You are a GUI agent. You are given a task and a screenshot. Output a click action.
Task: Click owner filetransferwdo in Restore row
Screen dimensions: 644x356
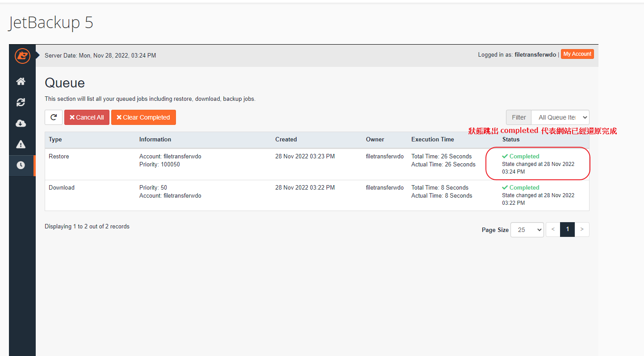385,157
